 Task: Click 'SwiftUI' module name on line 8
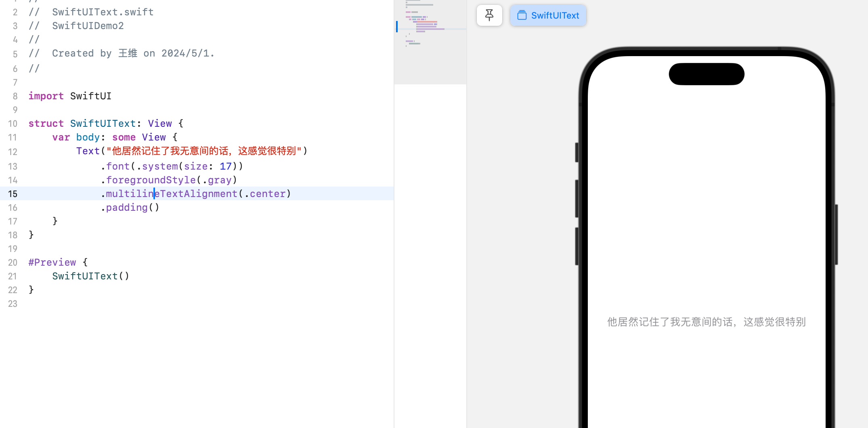click(91, 96)
